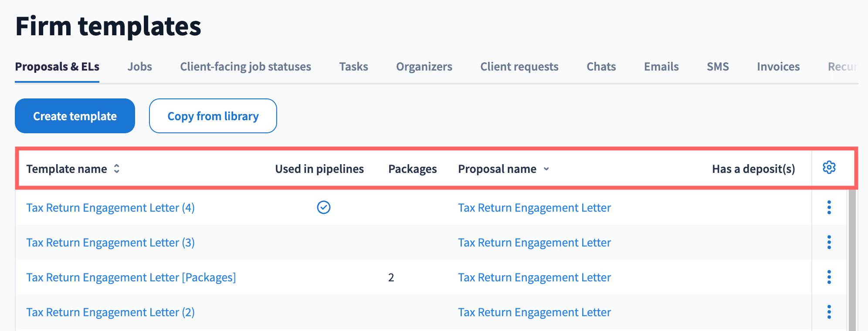Open template Tax Return Engagement Letter (2)
The height and width of the screenshot is (331, 868).
pos(110,312)
